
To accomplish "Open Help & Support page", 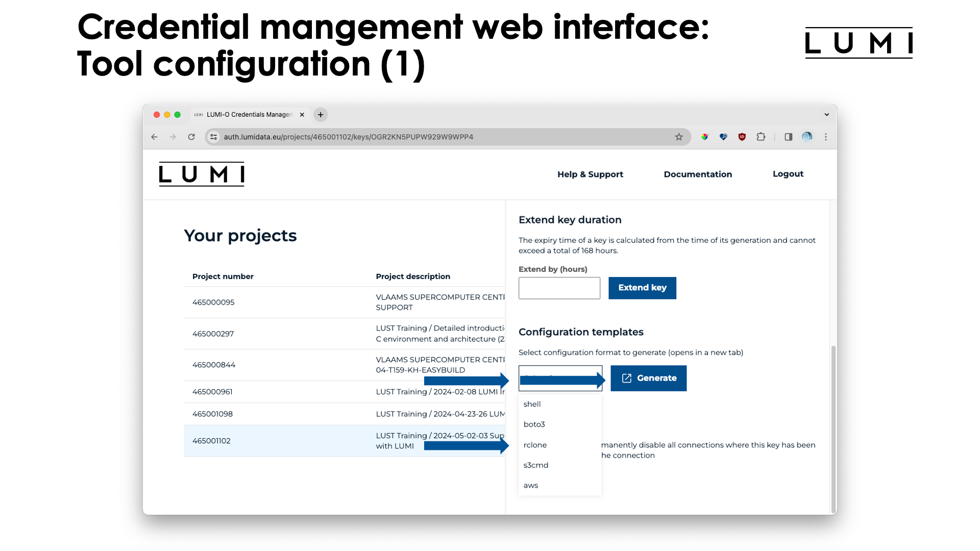I will click(590, 174).
